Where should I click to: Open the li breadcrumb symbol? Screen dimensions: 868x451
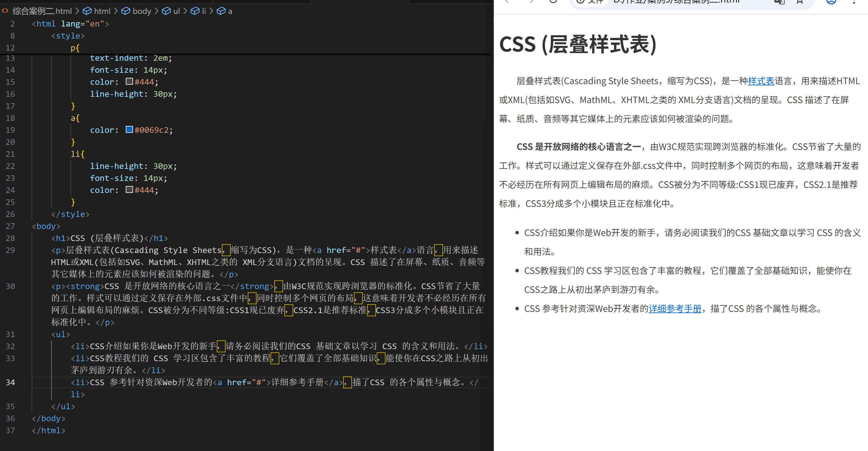[x=198, y=11]
